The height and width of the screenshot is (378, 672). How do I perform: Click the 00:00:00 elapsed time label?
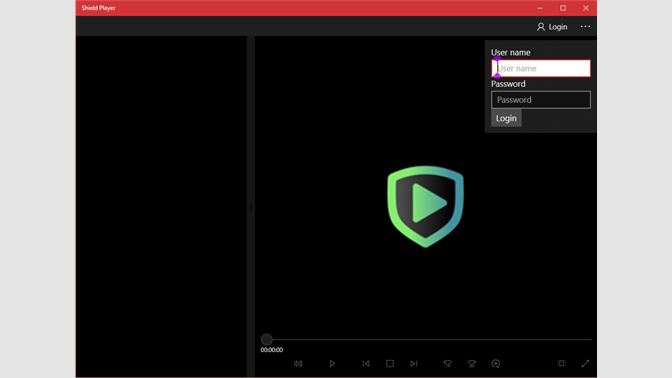pos(272,350)
